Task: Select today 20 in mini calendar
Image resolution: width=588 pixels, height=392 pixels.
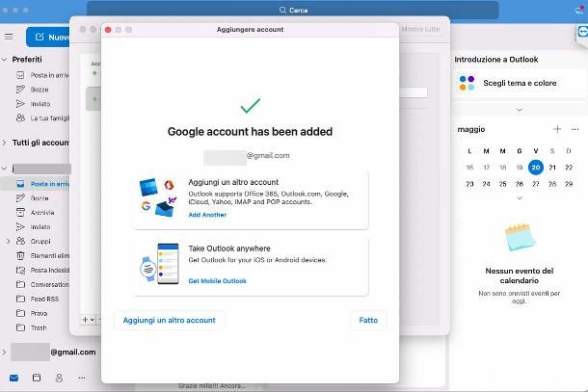Action: coord(536,168)
